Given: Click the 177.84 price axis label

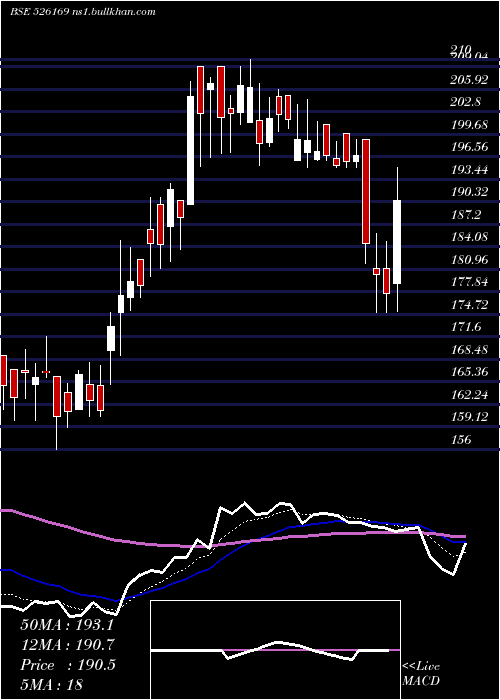Looking at the screenshot, I should [469, 282].
